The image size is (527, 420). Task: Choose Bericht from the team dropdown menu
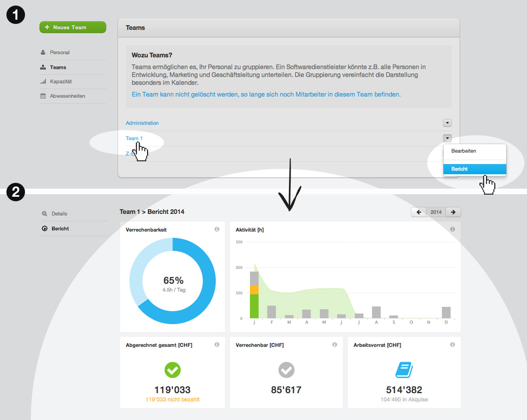[x=475, y=169]
